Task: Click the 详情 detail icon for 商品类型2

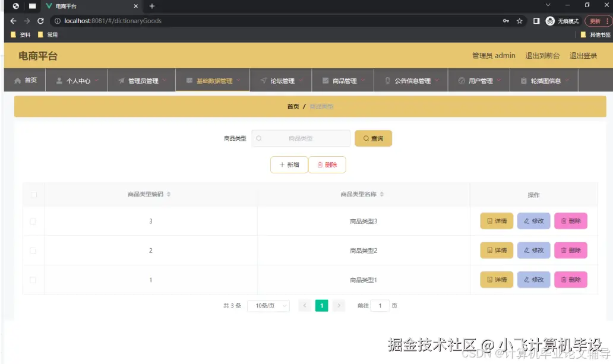Action: [x=491, y=250]
